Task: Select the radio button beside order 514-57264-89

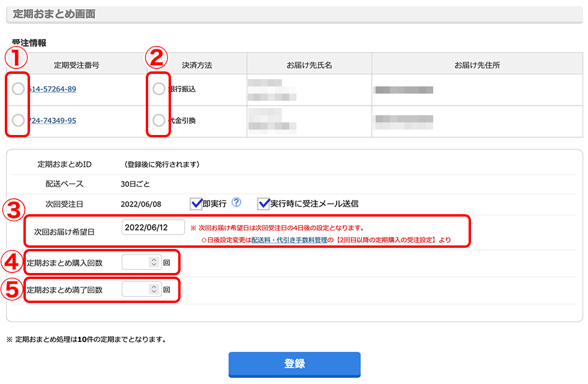Action: coord(18,89)
